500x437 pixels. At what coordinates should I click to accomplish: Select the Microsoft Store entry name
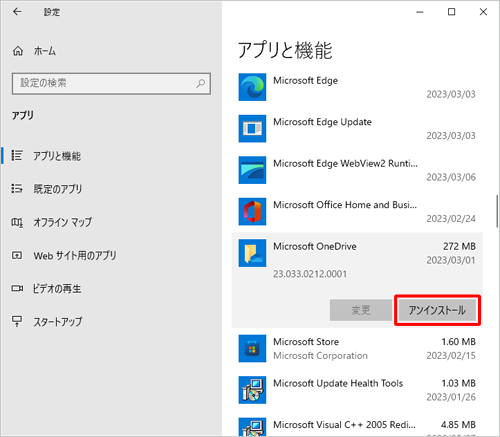click(x=306, y=342)
